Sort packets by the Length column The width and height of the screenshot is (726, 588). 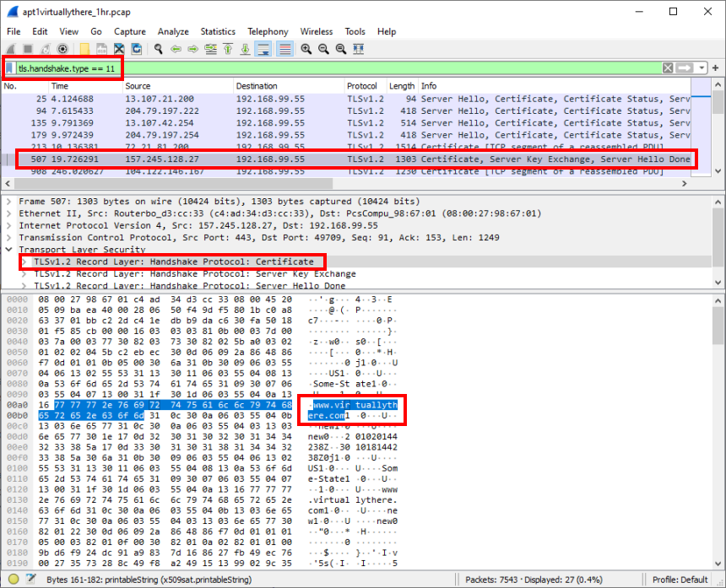(402, 86)
